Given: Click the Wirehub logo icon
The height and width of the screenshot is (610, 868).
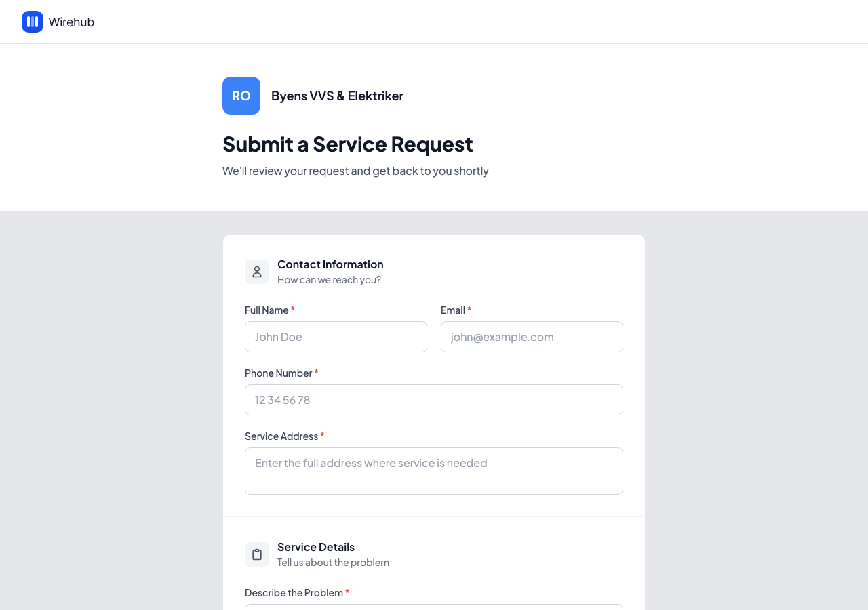Looking at the screenshot, I should point(33,22).
